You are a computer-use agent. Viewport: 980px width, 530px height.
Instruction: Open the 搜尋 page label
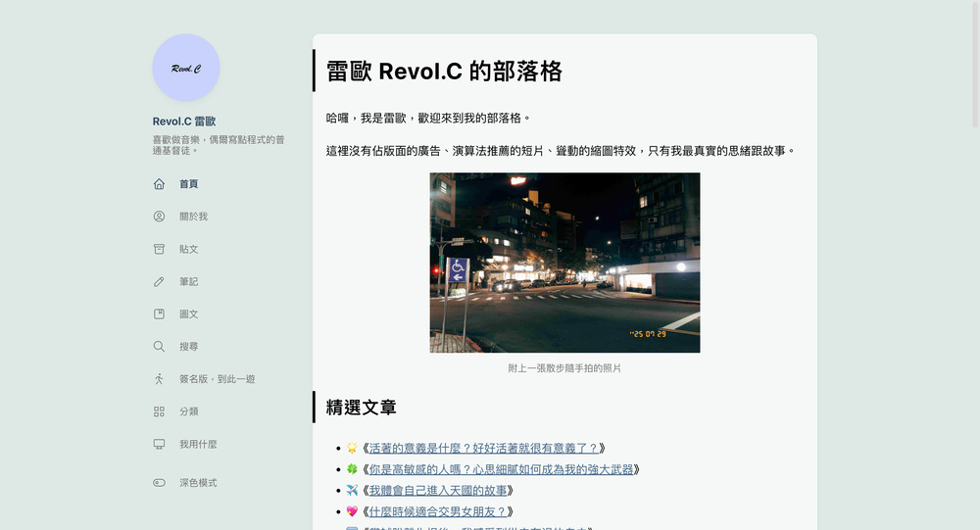point(188,347)
